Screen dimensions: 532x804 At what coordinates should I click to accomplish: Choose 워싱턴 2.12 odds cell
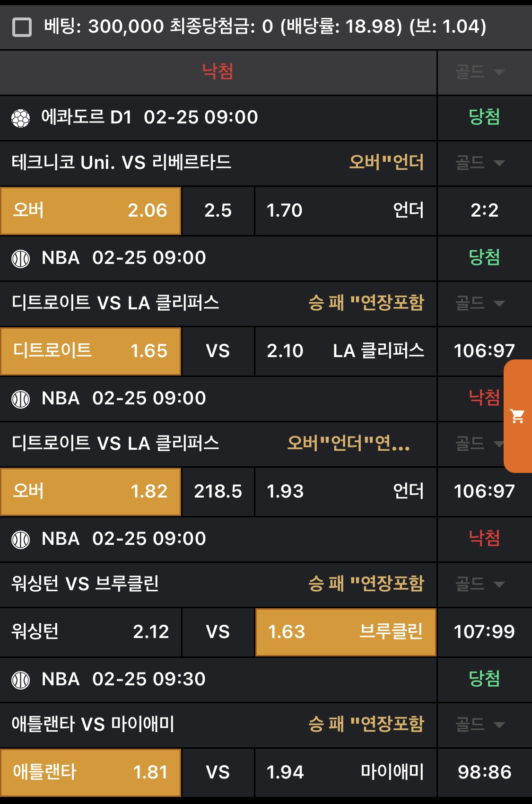tap(90, 632)
